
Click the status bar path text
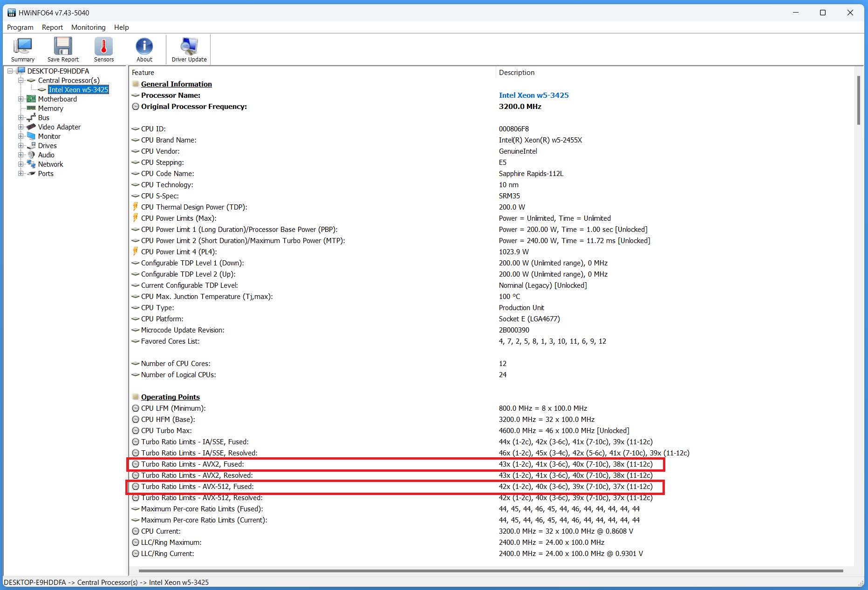click(106, 582)
